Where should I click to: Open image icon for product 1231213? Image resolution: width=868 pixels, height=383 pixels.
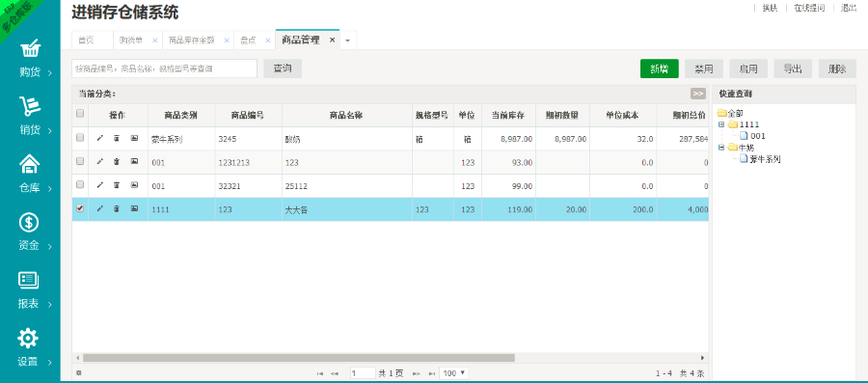coord(134,162)
